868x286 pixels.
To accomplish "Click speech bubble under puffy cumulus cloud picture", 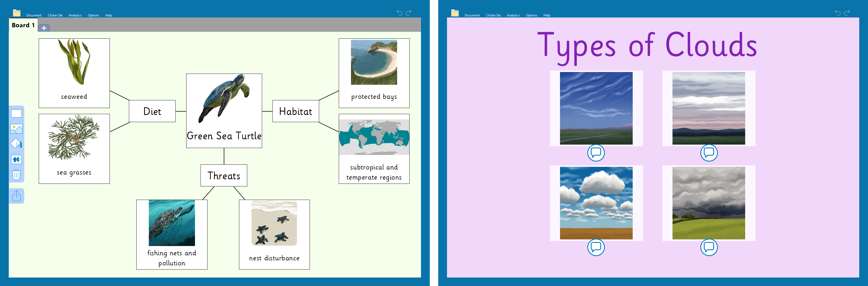I will (x=596, y=247).
